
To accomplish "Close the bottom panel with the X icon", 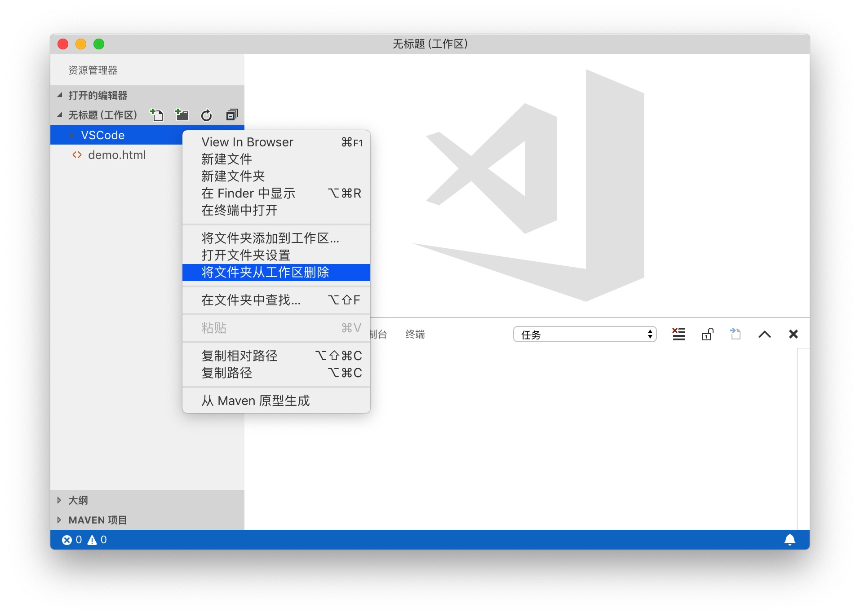I will click(794, 334).
